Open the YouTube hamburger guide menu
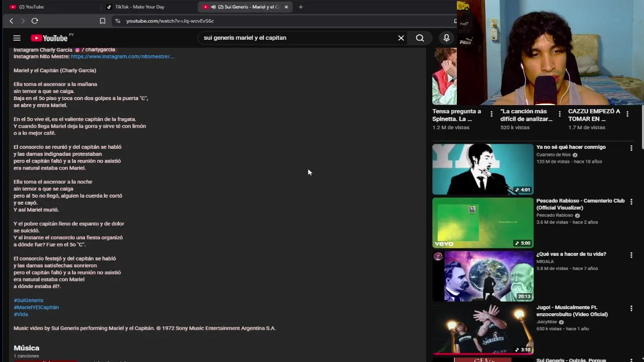 17,38
